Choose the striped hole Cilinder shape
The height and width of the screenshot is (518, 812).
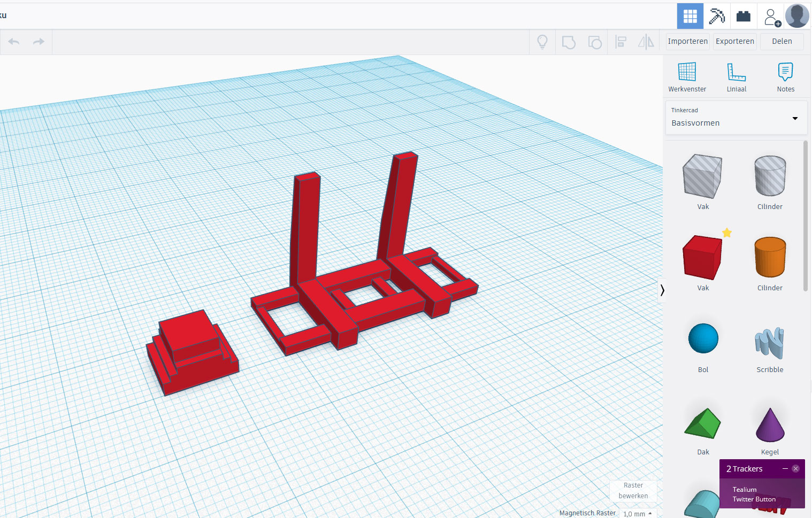pyautogui.click(x=770, y=182)
